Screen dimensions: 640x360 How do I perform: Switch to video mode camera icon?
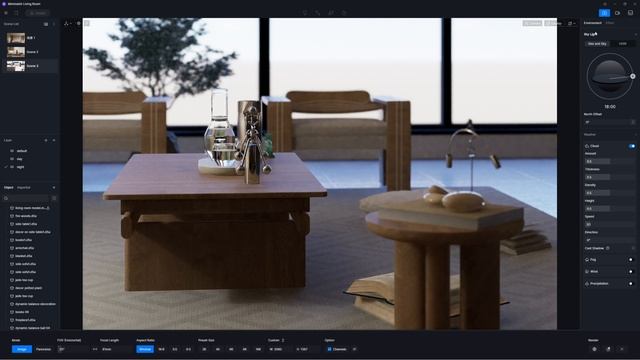coord(617,13)
